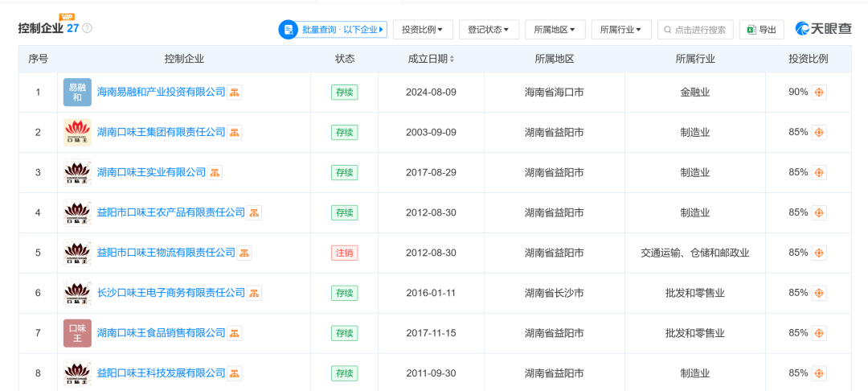Click the 控制企业 column header
Image resolution: width=868 pixels, height=391 pixels.
(x=184, y=60)
